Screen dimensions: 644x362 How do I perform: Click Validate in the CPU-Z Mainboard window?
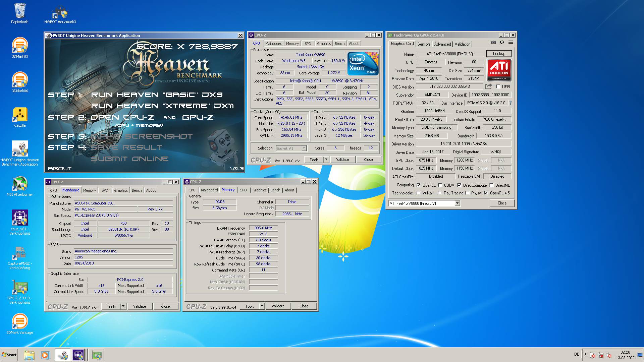[x=140, y=306]
